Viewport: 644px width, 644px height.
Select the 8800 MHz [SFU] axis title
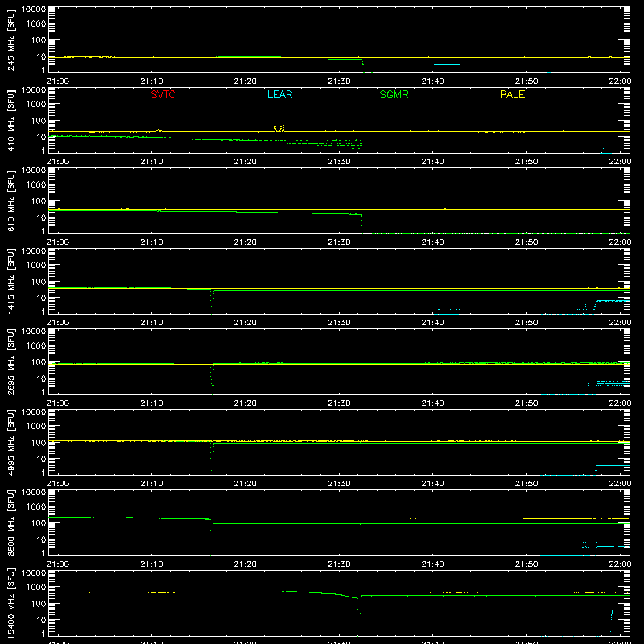click(x=11, y=523)
